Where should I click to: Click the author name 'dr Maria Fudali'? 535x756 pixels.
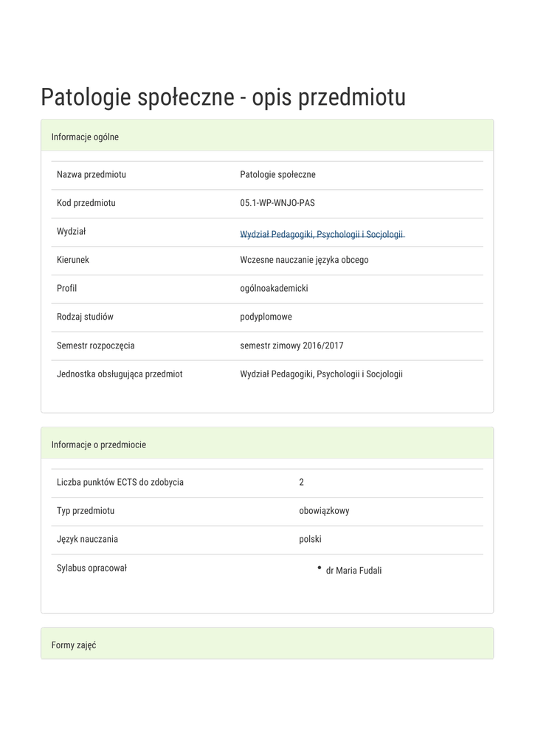coord(353,570)
